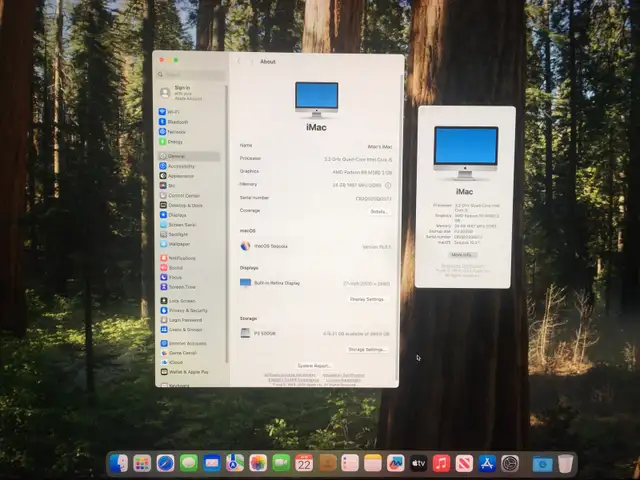The image size is (640, 480).
Task: Select General in the settings sidebar
Action: point(189,156)
